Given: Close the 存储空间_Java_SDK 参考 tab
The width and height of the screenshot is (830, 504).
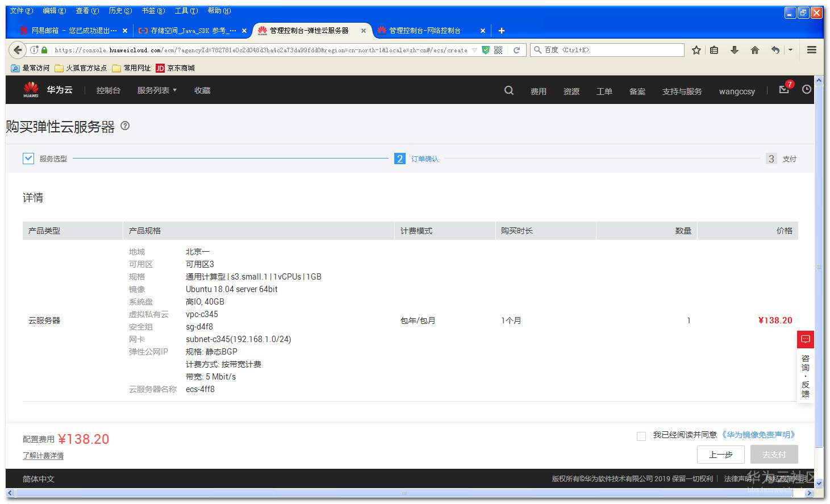Looking at the screenshot, I should click(244, 31).
